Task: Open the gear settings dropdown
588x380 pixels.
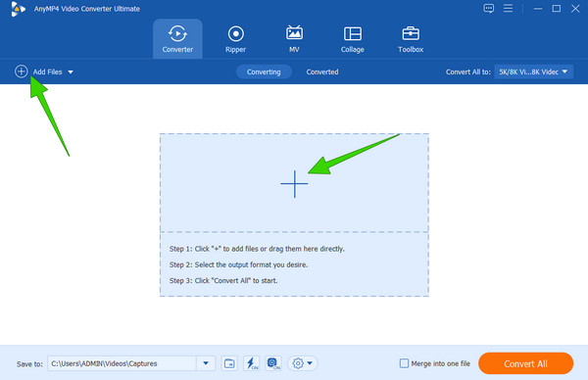Action: [x=303, y=363]
